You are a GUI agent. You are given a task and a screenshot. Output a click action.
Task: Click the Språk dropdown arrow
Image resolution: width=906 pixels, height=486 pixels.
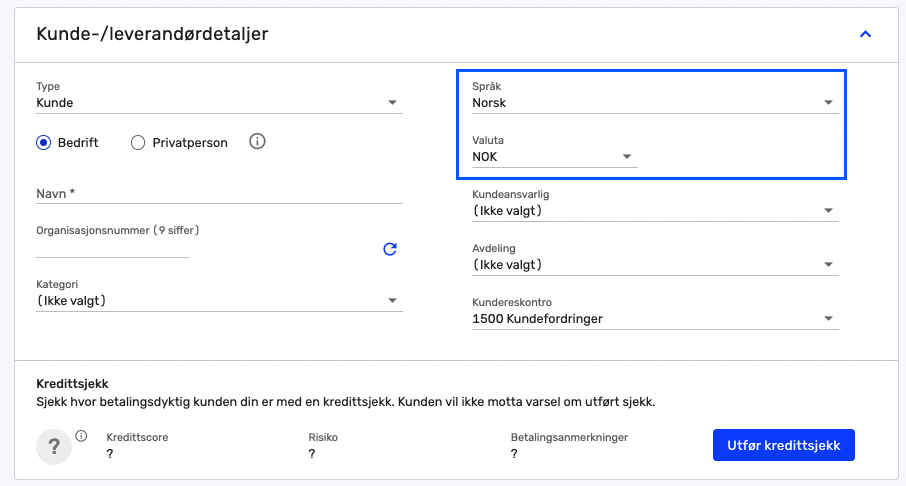click(828, 102)
